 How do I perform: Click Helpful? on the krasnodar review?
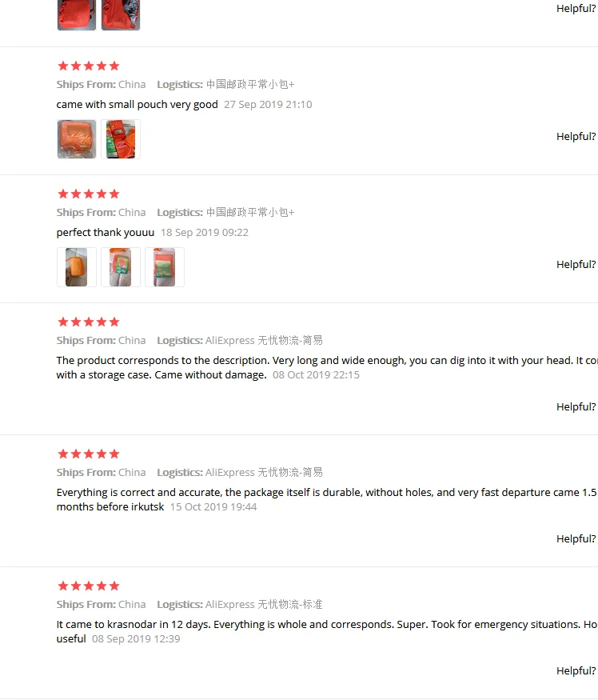point(576,670)
